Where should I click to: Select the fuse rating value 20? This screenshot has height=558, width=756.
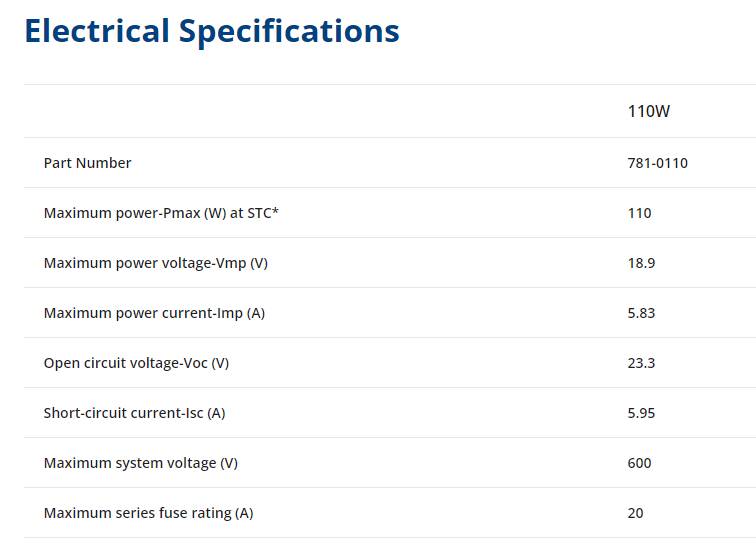point(635,513)
